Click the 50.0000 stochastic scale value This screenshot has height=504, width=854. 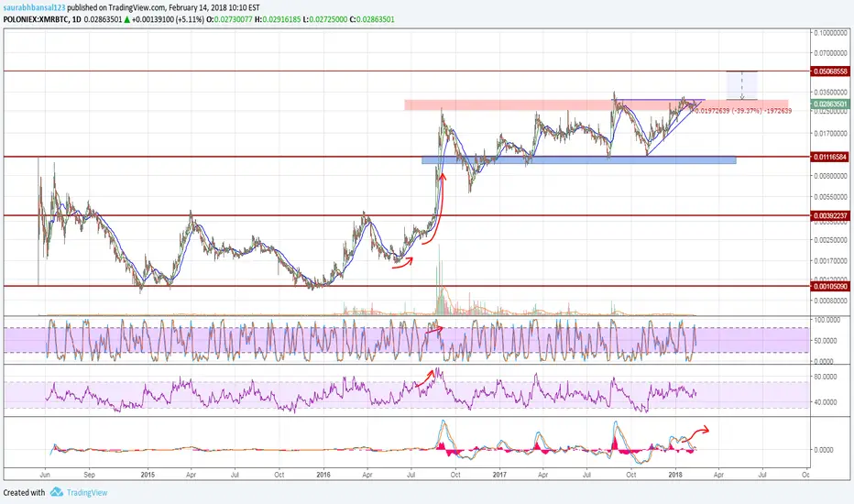point(826,341)
